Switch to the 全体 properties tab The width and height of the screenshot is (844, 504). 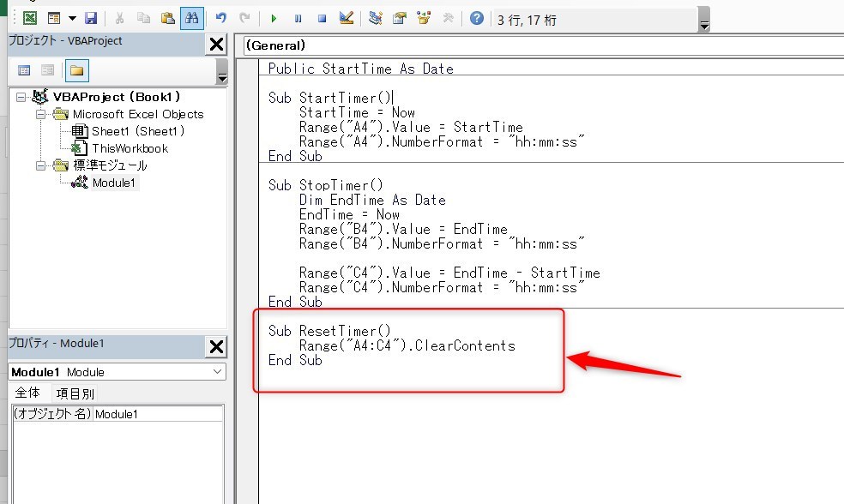[27, 393]
